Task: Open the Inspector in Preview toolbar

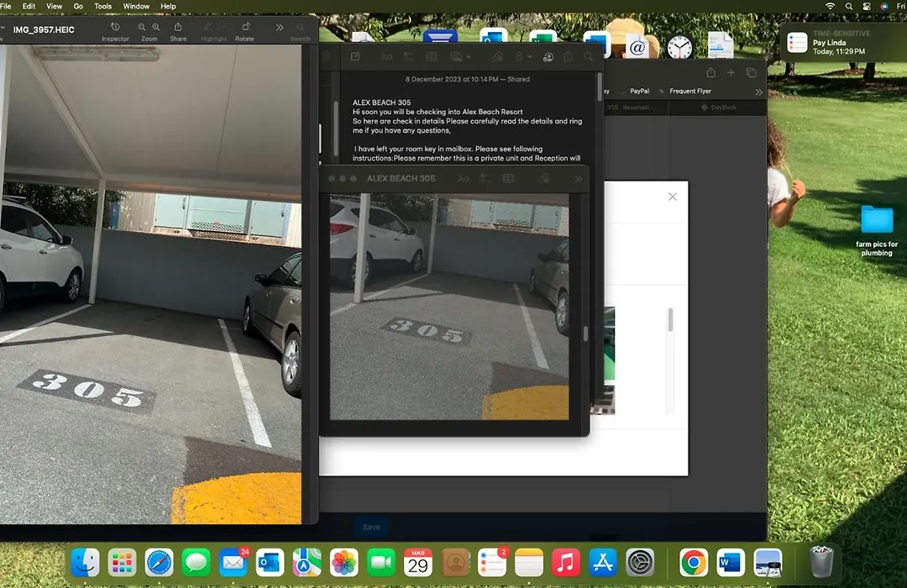Action: (x=115, y=28)
